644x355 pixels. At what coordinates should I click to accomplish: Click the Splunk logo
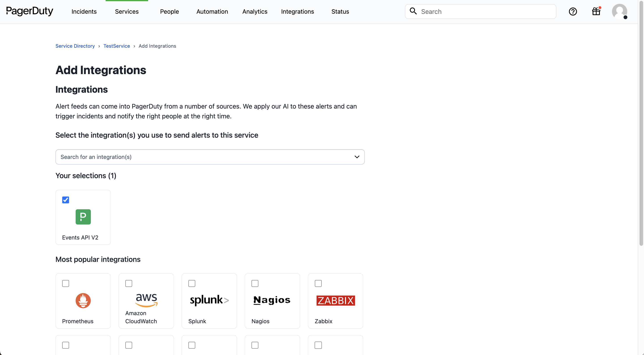click(x=209, y=300)
